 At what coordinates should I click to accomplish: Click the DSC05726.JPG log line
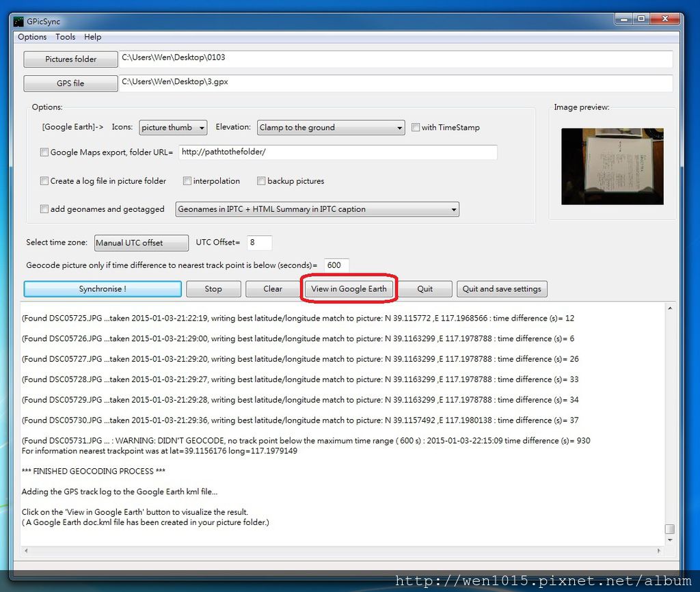tap(298, 339)
